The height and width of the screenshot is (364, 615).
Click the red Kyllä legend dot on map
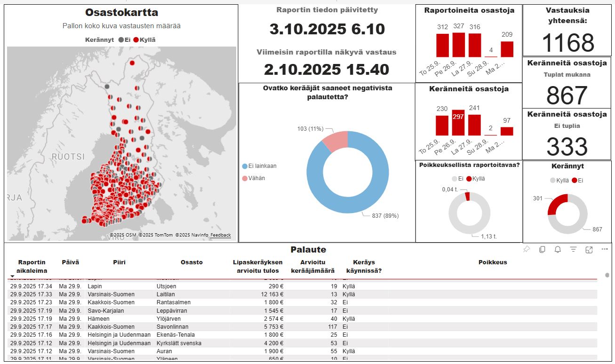pyautogui.click(x=136, y=40)
